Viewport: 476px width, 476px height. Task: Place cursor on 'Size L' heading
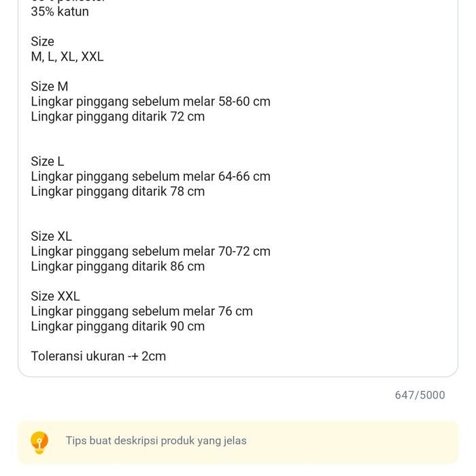click(48, 161)
